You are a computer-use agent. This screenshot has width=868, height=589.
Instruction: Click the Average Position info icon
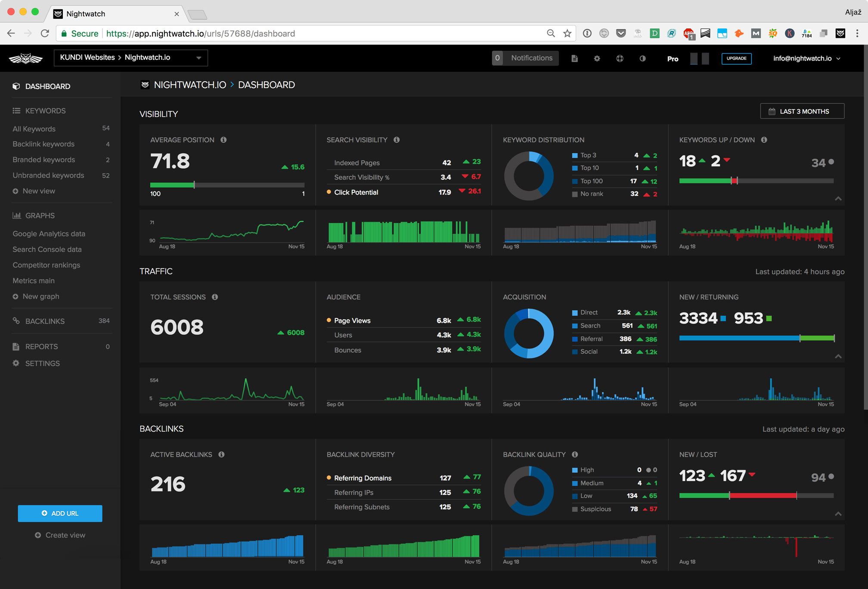click(x=223, y=139)
